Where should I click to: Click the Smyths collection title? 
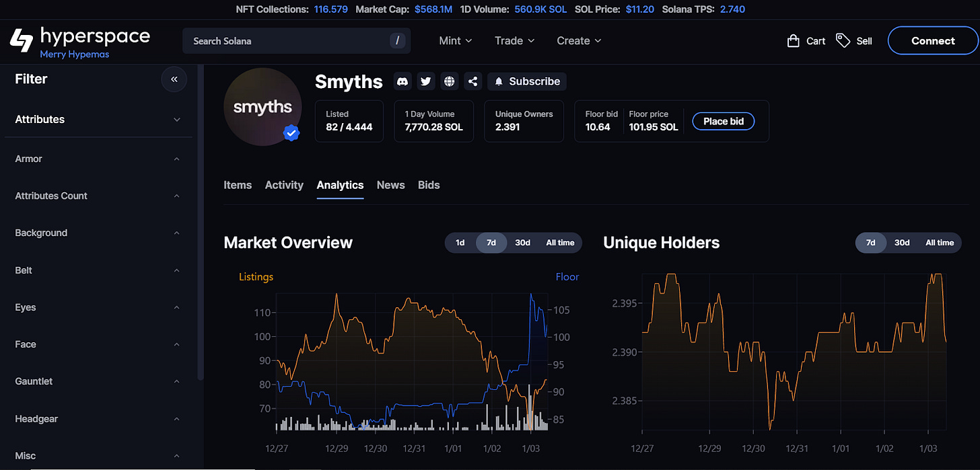pyautogui.click(x=349, y=81)
